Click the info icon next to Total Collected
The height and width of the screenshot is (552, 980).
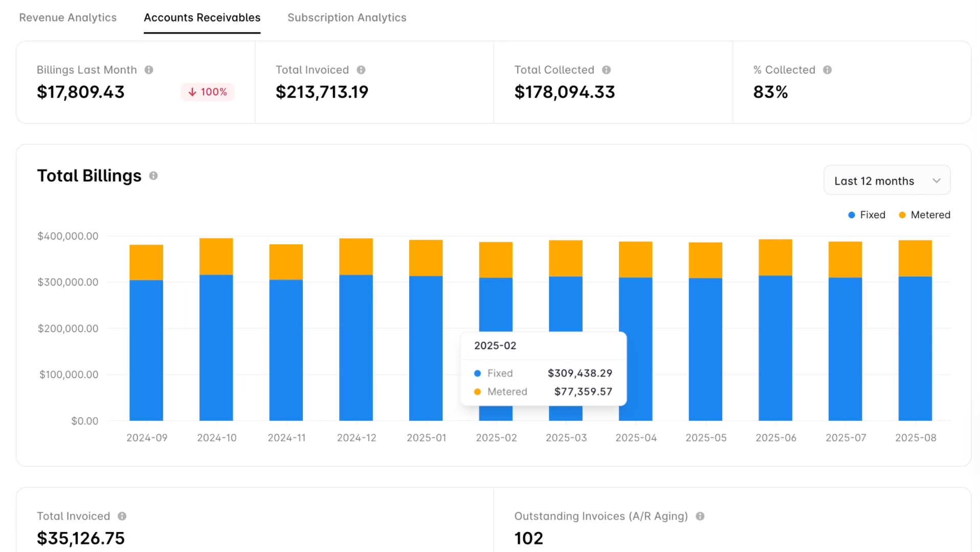coord(607,70)
